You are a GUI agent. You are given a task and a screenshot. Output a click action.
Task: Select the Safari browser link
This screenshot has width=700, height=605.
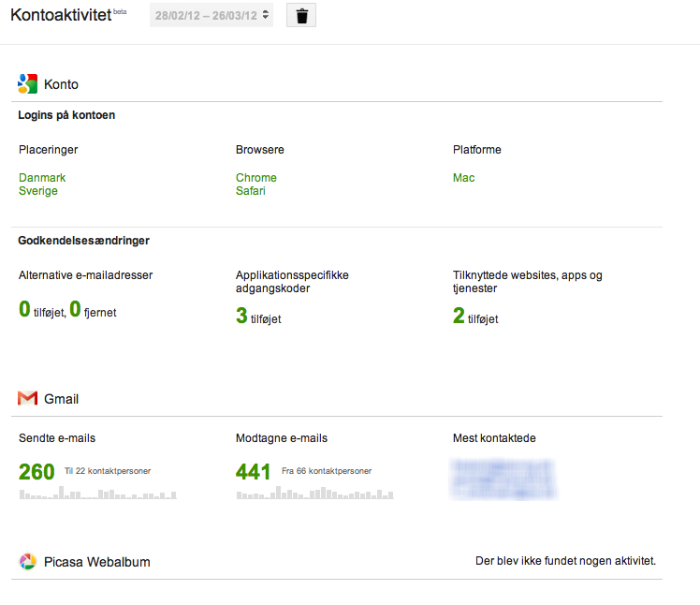click(251, 191)
